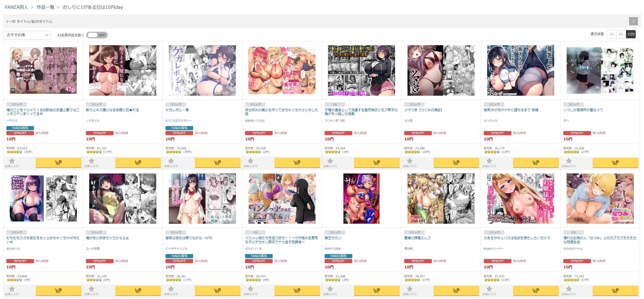Click page number 1 in pagination
Screen dimensions: 644x299
coord(634,21)
